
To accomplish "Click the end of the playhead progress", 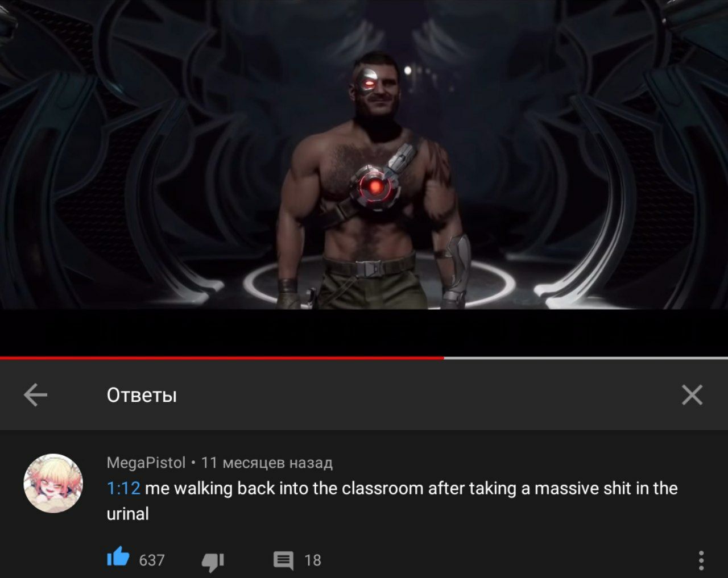I will click(x=443, y=358).
